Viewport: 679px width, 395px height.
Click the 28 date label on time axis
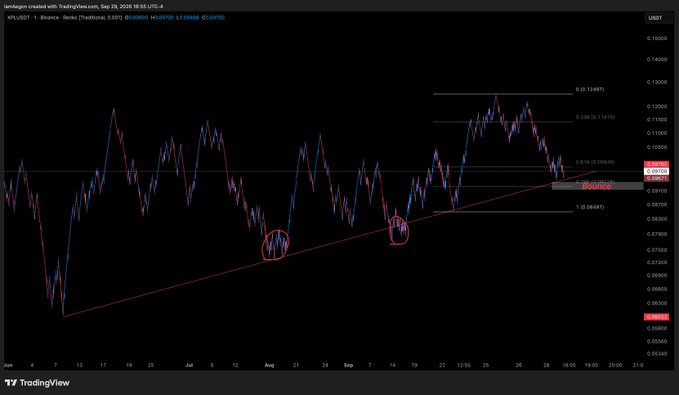point(546,366)
